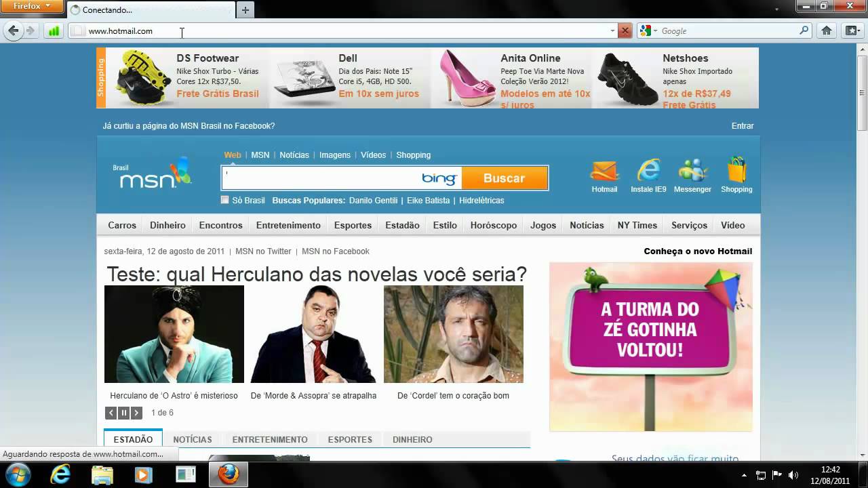Open the Cordel character photo
Screen dimensions: 868x488
coord(454,334)
